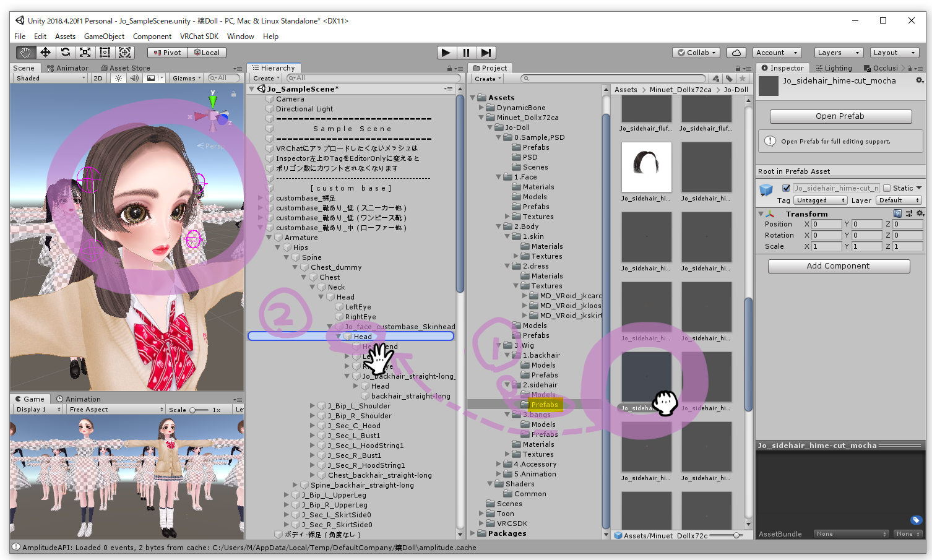Screen dimensions: 932x560
Task: Select the LeftEye object in Hierarchy
Action: [358, 307]
